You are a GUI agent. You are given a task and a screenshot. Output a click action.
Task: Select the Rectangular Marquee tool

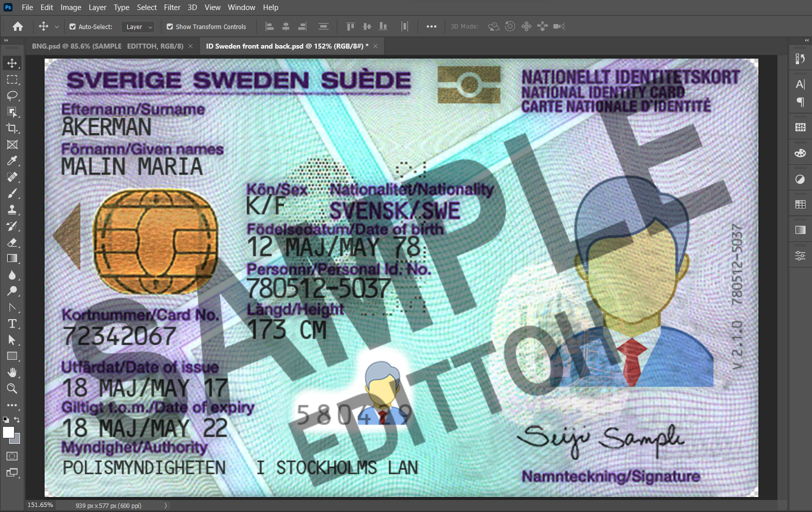click(12, 80)
